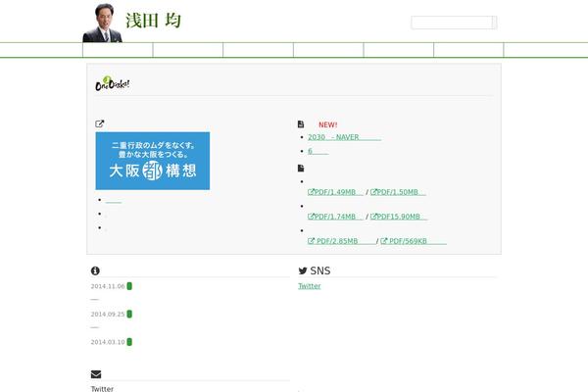Follow the Twitter link under SNS

click(x=310, y=286)
